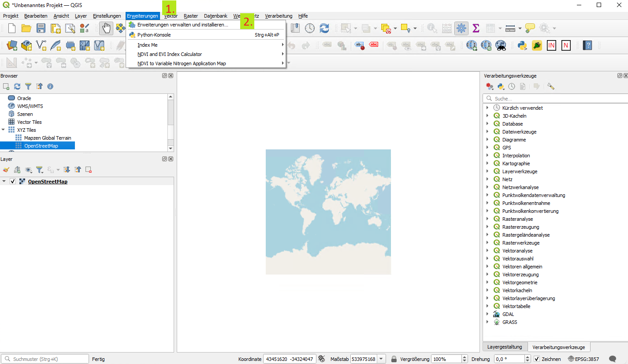
Task: Switch to the Layergestaltung tab
Action: pyautogui.click(x=505, y=347)
